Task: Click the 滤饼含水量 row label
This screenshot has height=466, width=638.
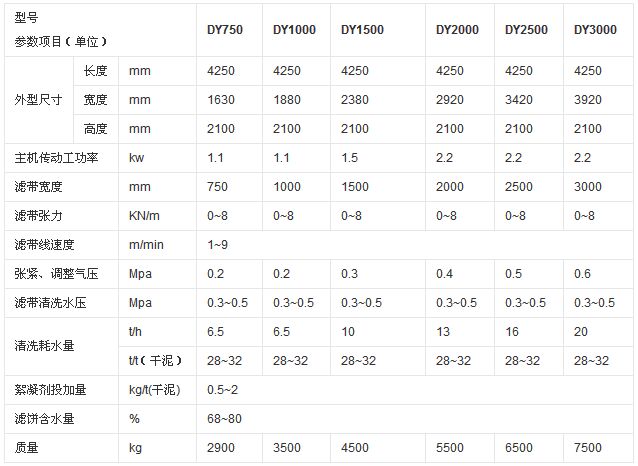Action: coord(45,418)
